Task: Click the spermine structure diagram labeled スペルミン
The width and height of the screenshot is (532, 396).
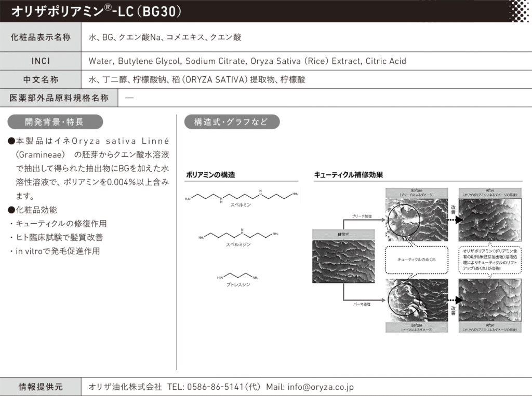Action: (x=241, y=198)
